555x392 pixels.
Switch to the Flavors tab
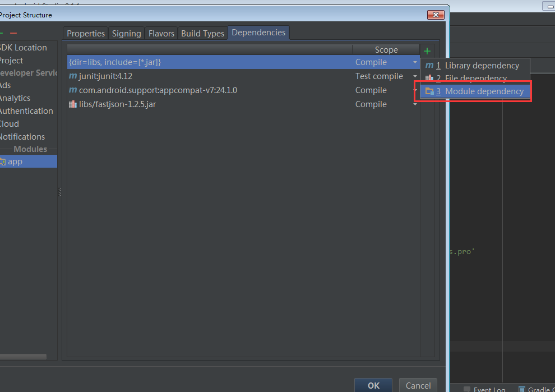coord(161,33)
